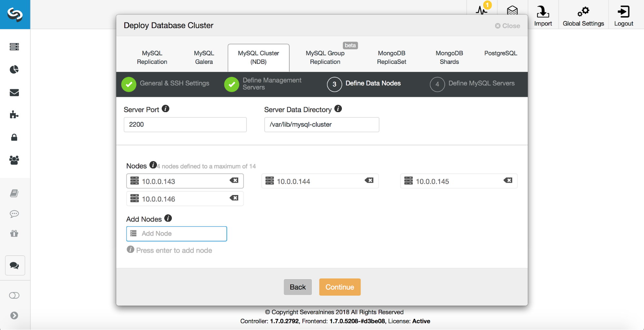
Task: Go to Define Management Servers step
Action: pyautogui.click(x=263, y=84)
